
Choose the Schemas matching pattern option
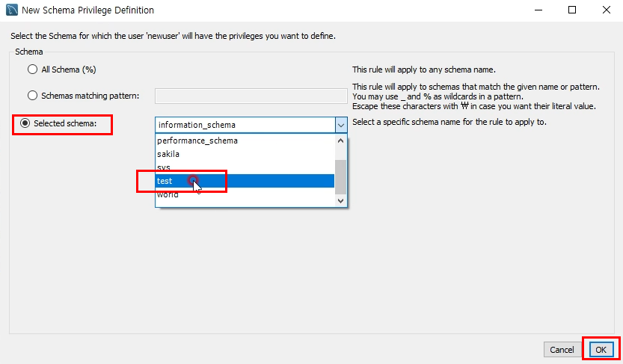click(33, 96)
